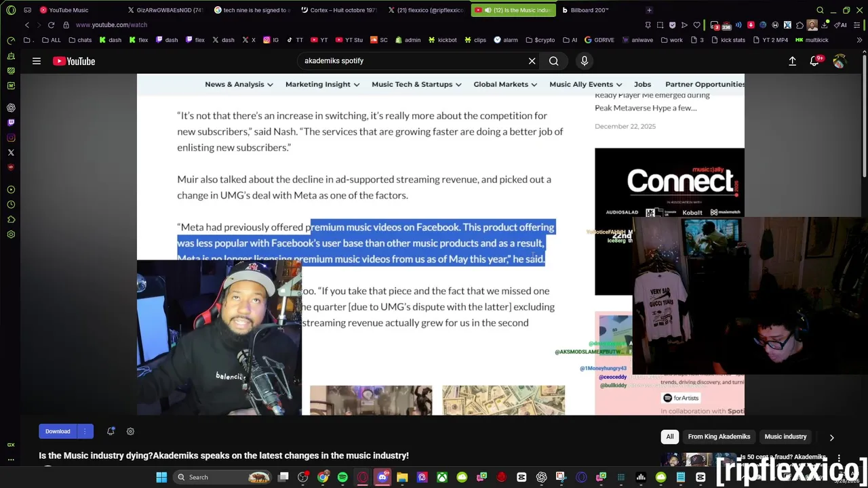The image size is (868, 488).
Task: Open a new browser tab with plus
Action: pyautogui.click(x=649, y=10)
